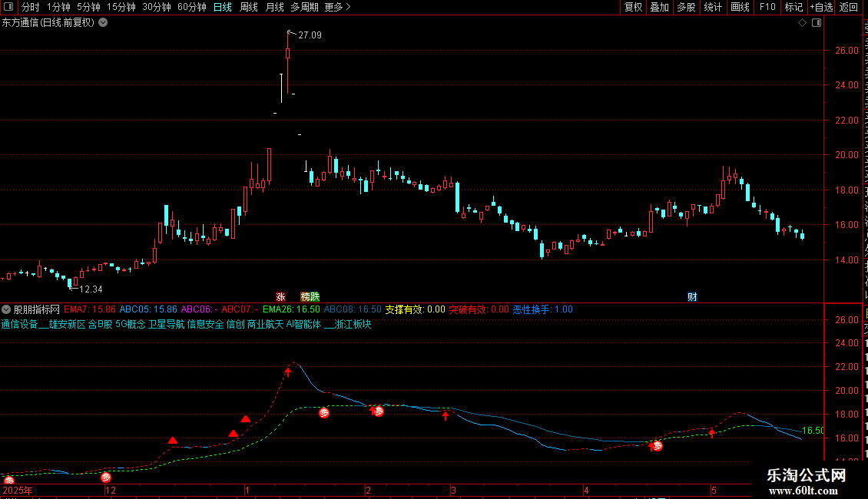Click the EMA26: 16.50 indicator value
This screenshot has width=868, height=499.
click(x=291, y=309)
